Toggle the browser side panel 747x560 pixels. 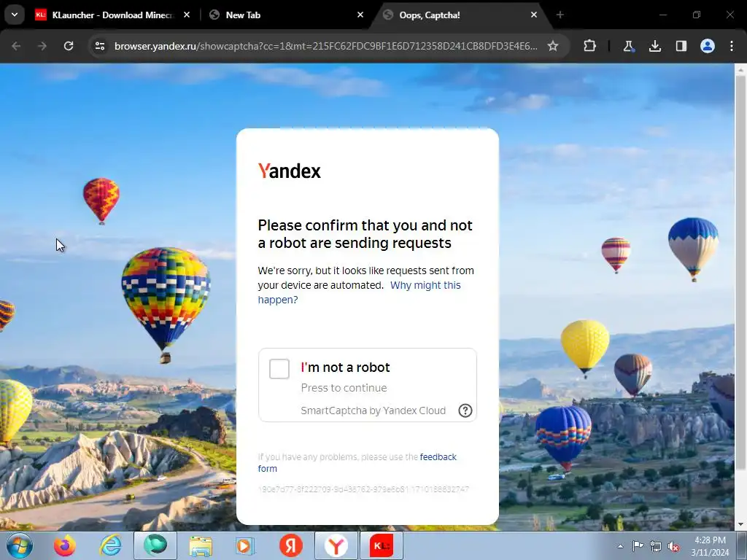point(681,46)
